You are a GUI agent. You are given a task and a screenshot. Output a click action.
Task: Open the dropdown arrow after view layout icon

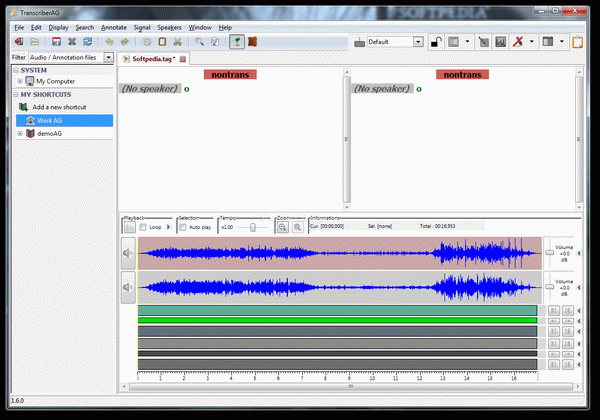pos(467,41)
